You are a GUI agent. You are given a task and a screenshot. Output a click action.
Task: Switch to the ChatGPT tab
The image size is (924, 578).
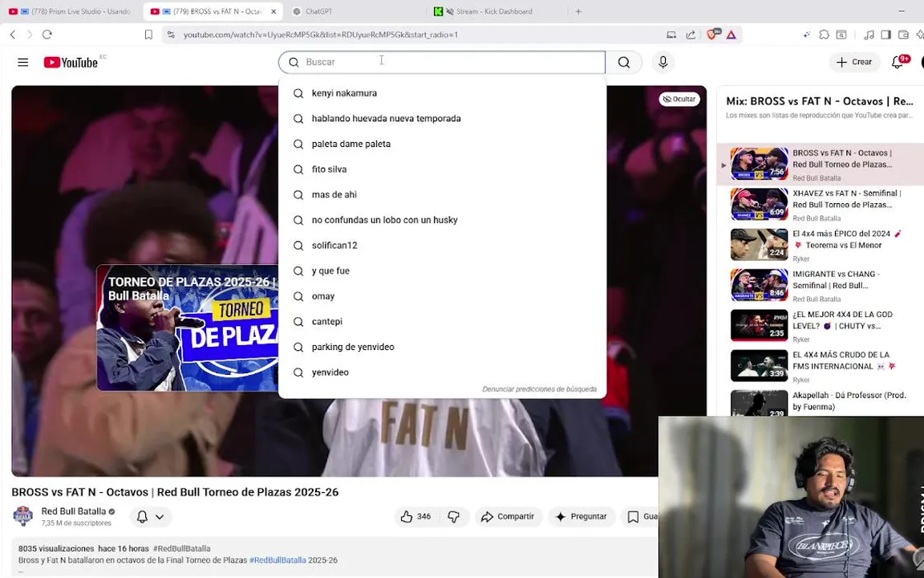pyautogui.click(x=318, y=11)
